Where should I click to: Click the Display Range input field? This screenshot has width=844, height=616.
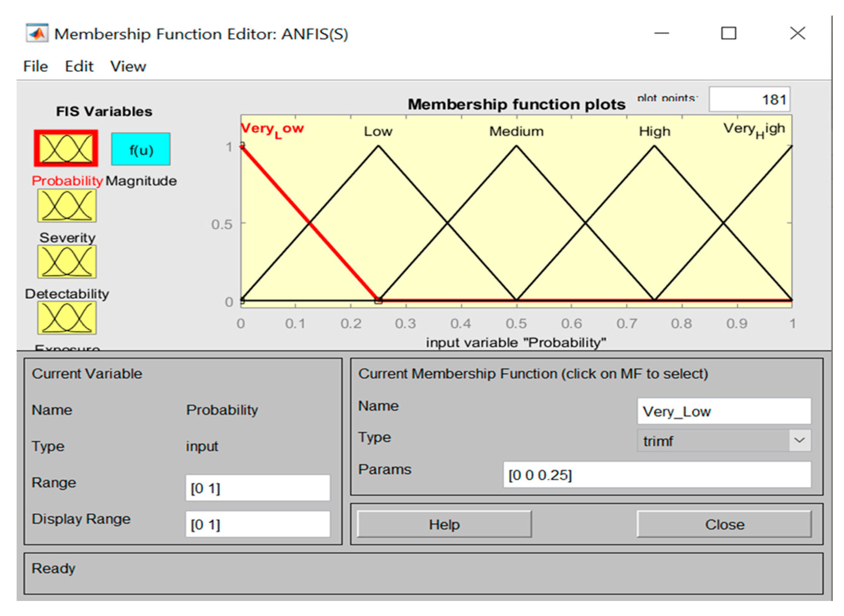pos(257,524)
